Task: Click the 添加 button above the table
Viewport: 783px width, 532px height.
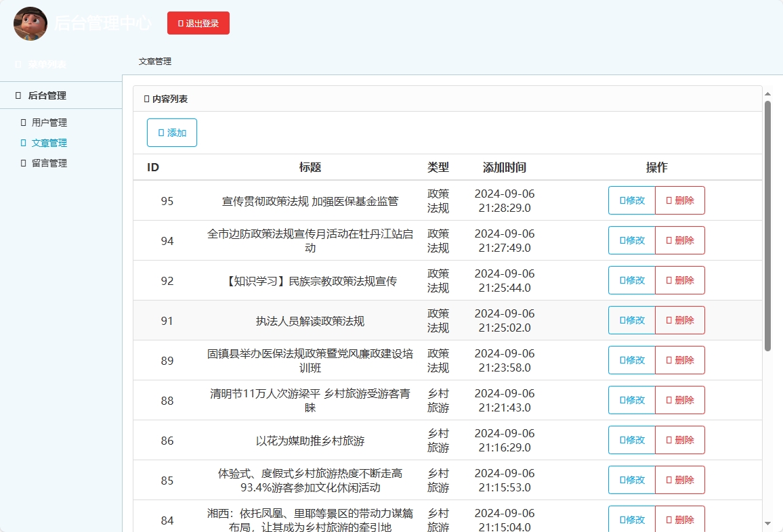Action: [x=171, y=133]
